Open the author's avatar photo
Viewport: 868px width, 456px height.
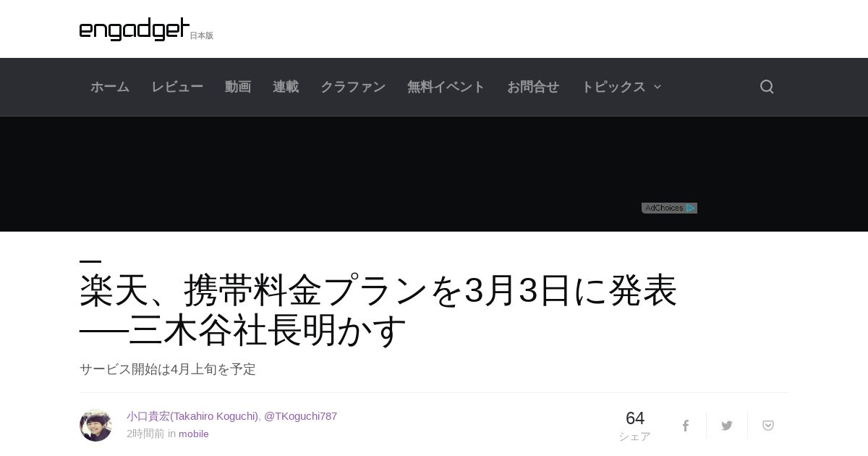pos(96,425)
